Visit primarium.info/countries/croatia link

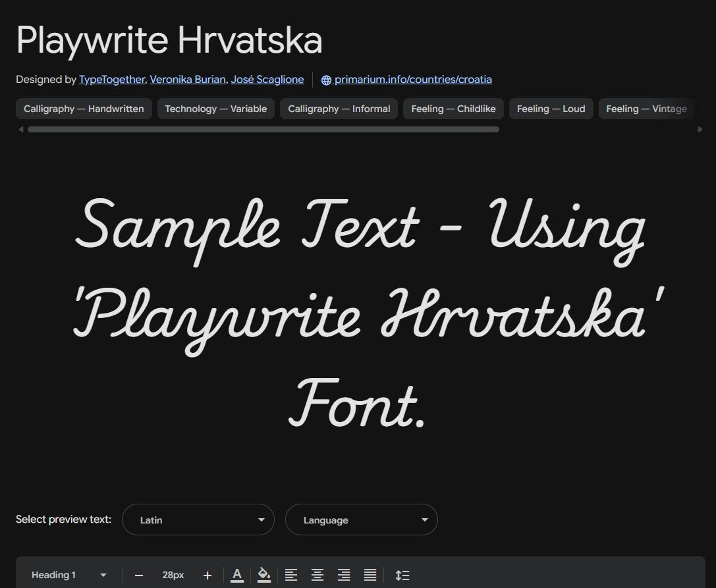413,80
